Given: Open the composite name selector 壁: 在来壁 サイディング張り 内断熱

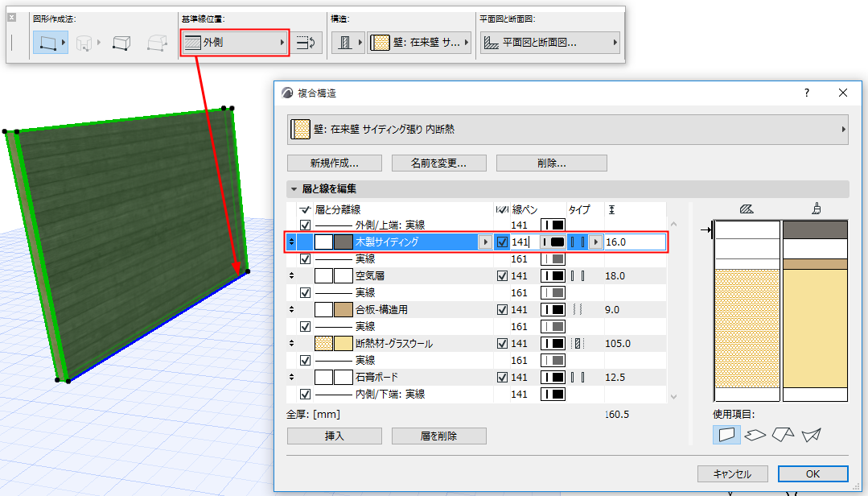Looking at the screenshot, I should (567, 129).
